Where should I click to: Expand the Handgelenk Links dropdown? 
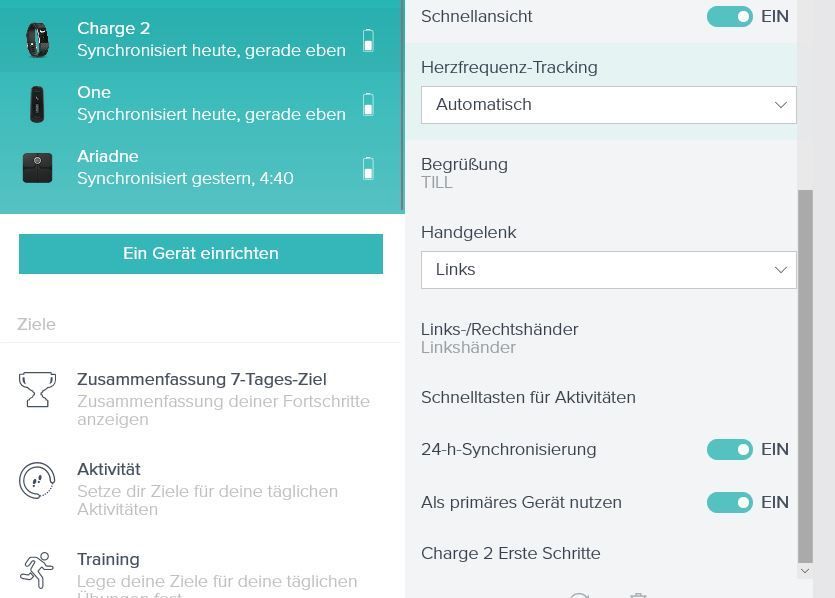(608, 270)
